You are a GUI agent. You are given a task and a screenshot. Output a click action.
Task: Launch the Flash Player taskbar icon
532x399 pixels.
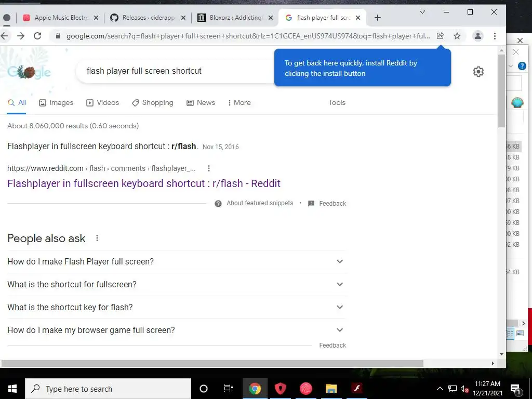(356, 389)
